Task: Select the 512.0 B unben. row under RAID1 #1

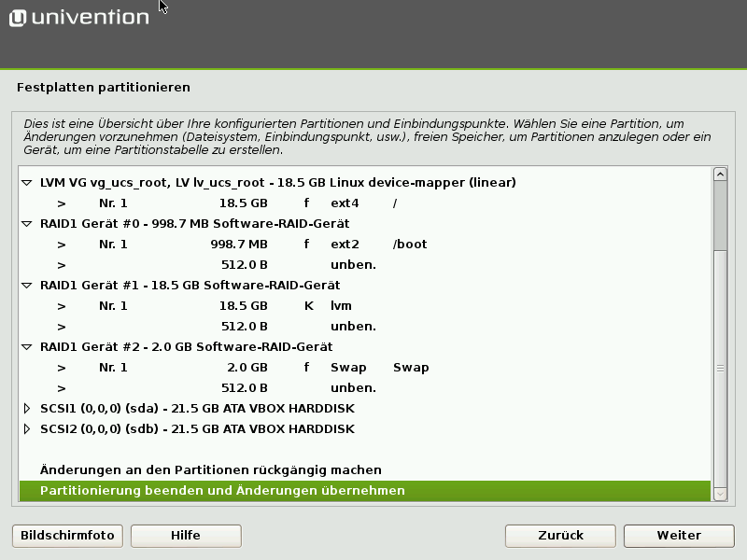Action: 365,327
